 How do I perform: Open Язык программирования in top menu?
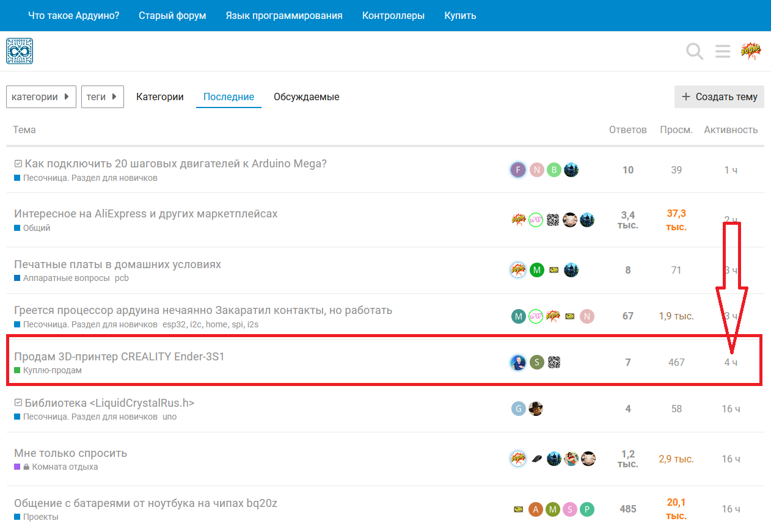click(x=284, y=16)
